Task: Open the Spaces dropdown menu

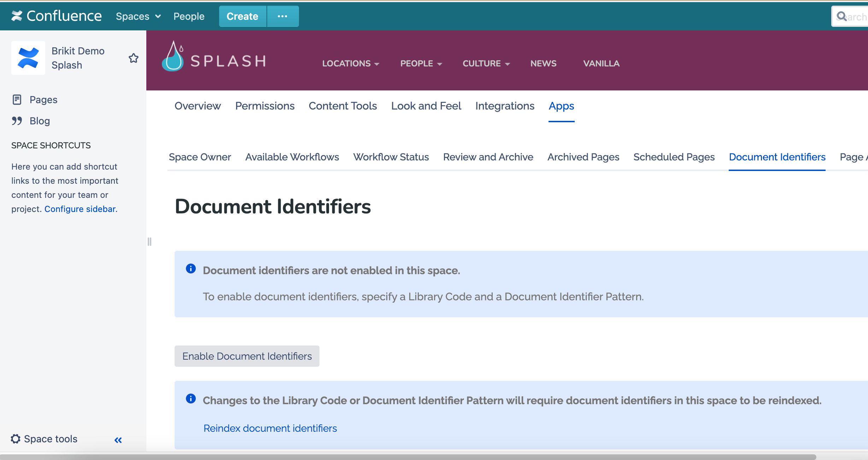Action: pos(138,16)
